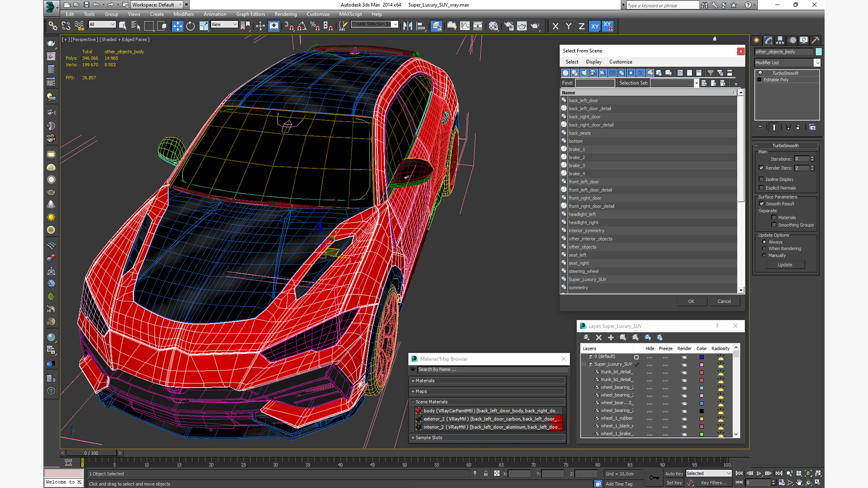Toggle Smooth Result checkbox

pyautogui.click(x=761, y=204)
